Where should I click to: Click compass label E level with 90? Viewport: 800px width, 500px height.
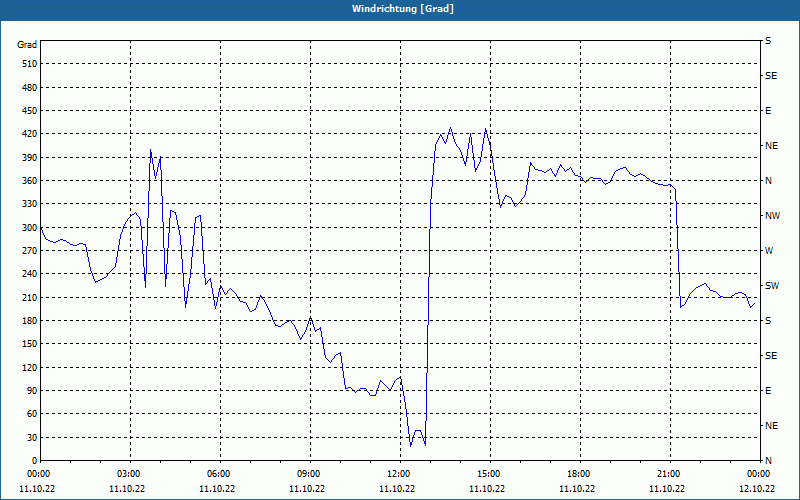[768, 390]
